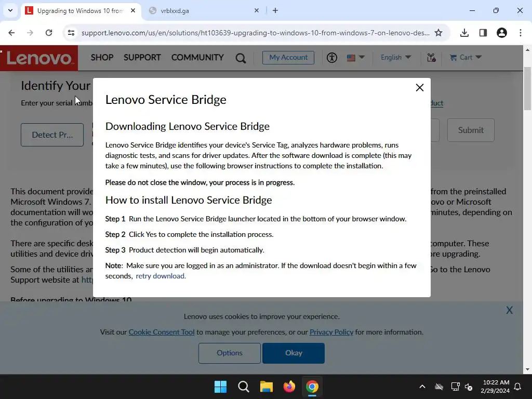The width and height of the screenshot is (532, 399).
Task: Open cookie Options button
Action: (229, 353)
